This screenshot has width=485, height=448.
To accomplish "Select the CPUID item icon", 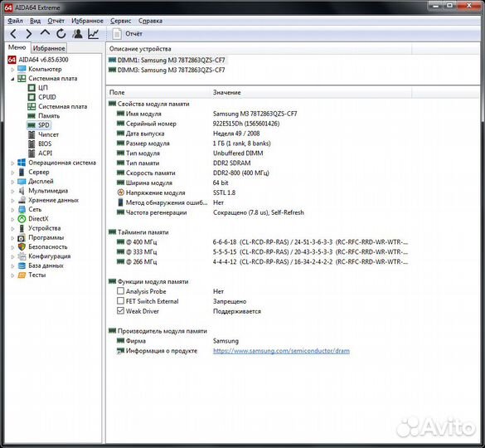I will 32,97.
